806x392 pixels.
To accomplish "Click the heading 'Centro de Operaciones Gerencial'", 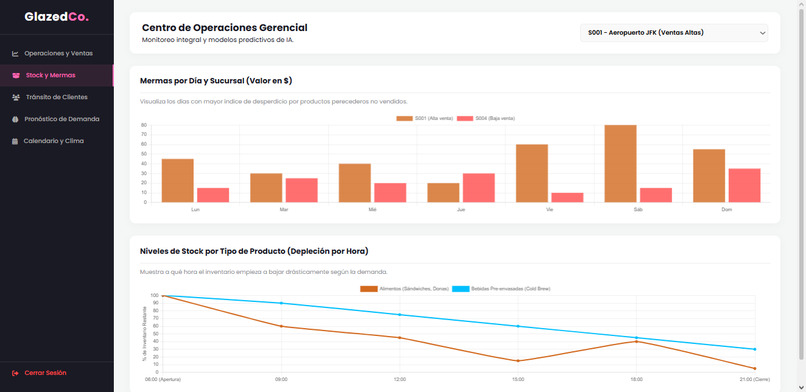I will coord(225,28).
